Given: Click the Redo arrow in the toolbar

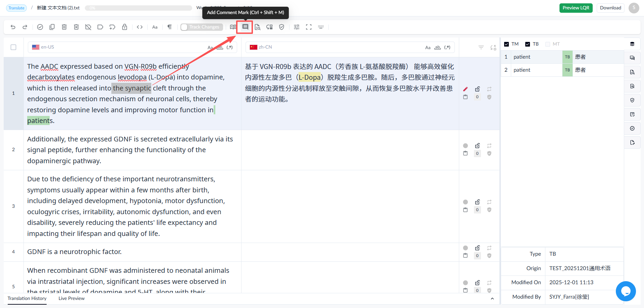Looking at the screenshot, I should point(25,27).
